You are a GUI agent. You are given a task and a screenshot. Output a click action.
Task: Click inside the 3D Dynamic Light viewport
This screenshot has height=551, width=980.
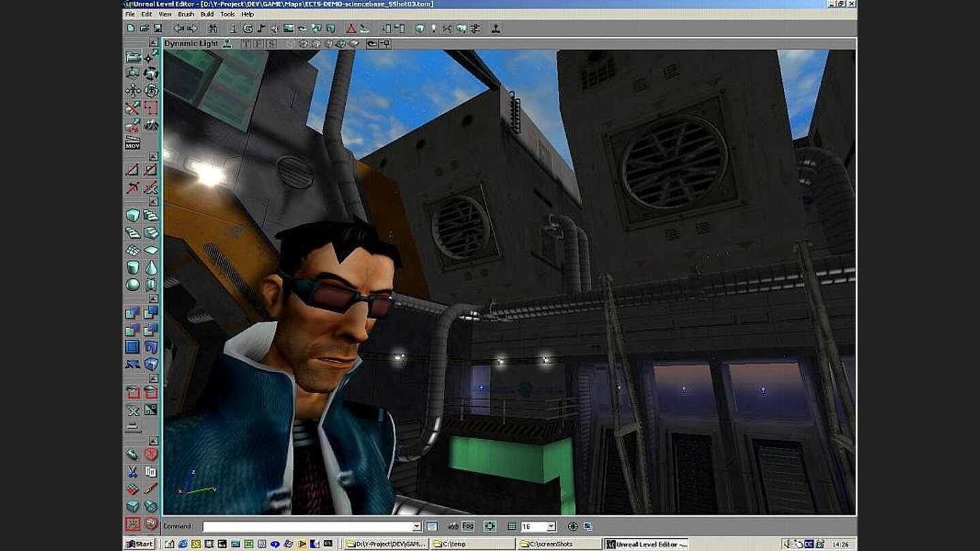click(509, 282)
